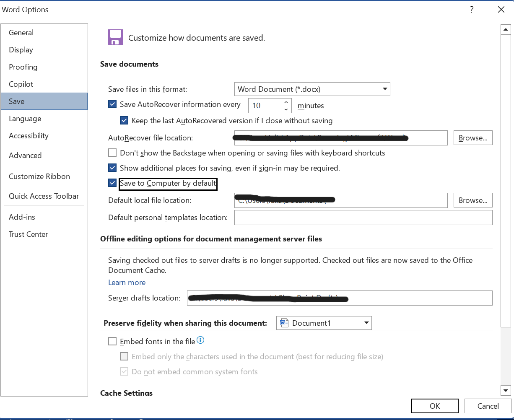514x420 pixels.
Task: Toggle Save AutoRecover information checkbox
Action: pos(112,105)
